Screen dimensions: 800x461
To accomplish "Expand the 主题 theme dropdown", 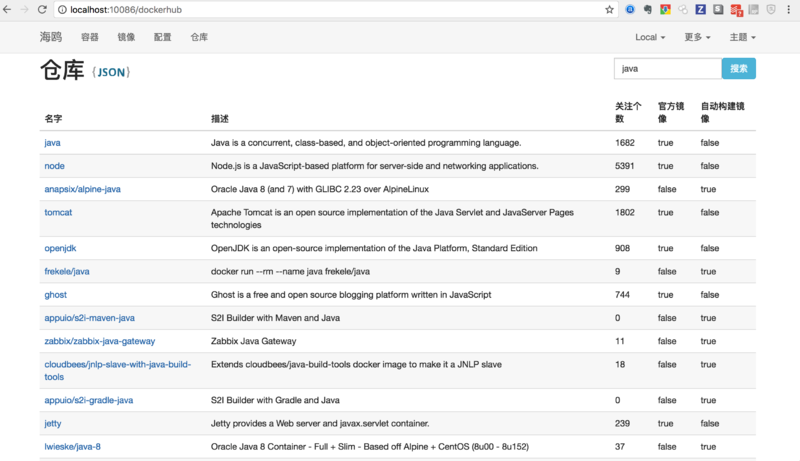I will point(742,37).
